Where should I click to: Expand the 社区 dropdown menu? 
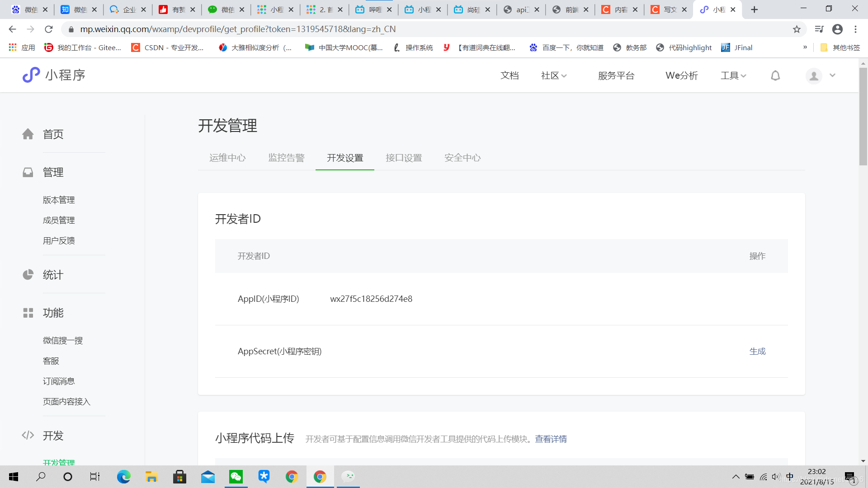coord(554,75)
